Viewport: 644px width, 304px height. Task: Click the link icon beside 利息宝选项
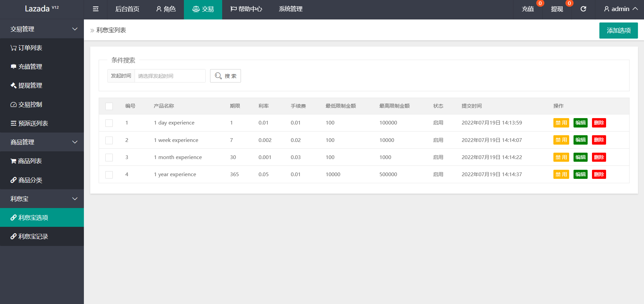[x=13, y=218]
